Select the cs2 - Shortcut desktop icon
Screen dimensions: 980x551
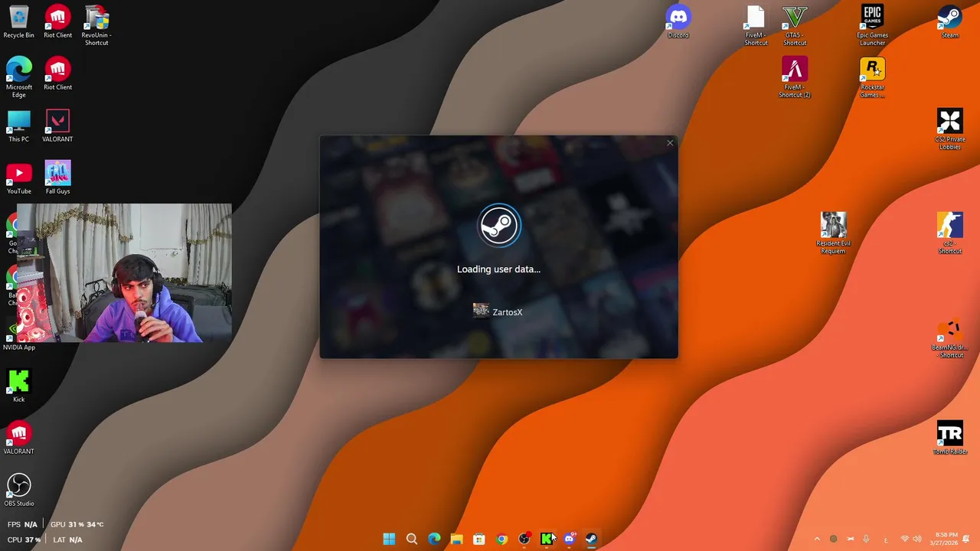coord(949,234)
